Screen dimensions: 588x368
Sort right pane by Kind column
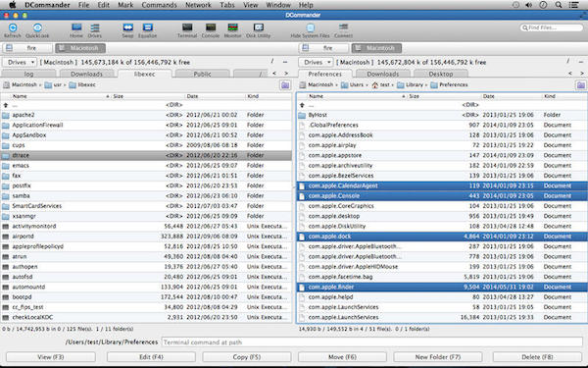click(x=564, y=96)
